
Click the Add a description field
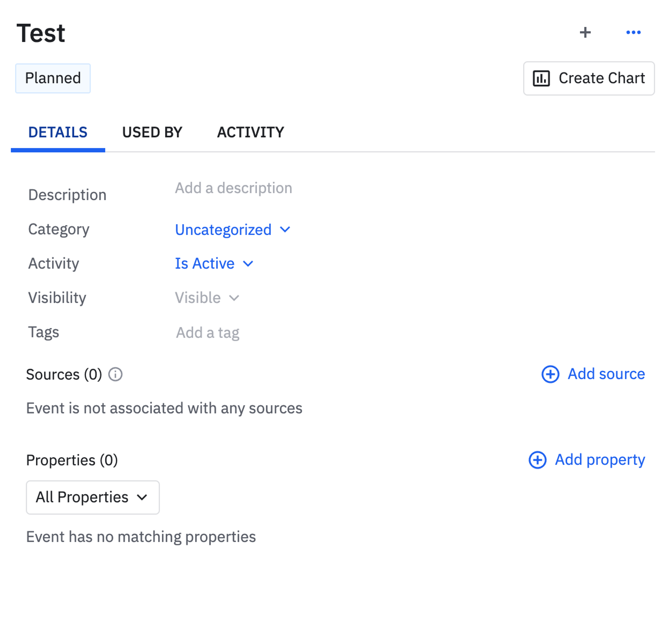234,189
